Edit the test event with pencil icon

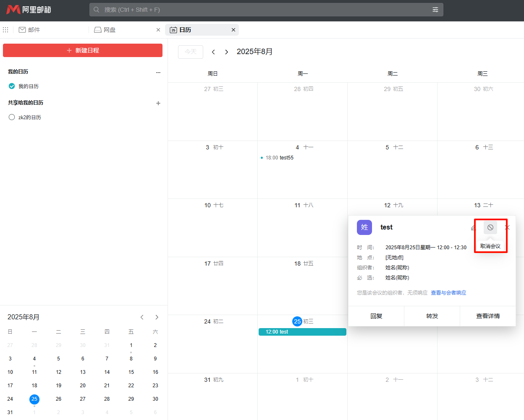tap(474, 227)
